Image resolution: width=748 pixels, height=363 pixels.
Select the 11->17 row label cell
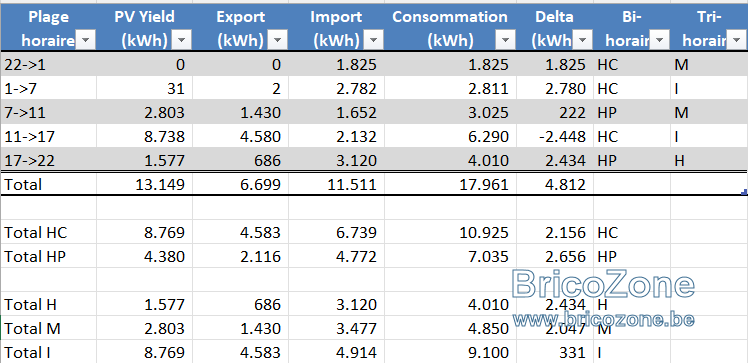pyautogui.click(x=49, y=136)
